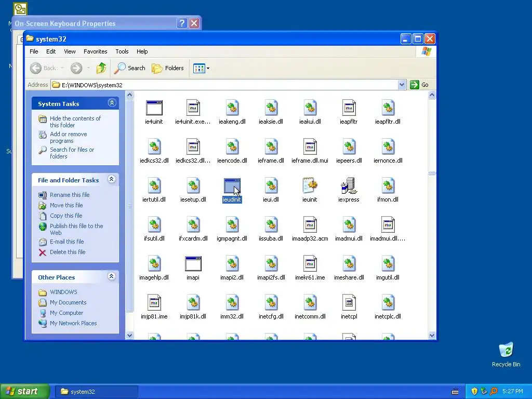532x399 pixels.
Task: Click the iedkcs32.dll file icon
Action: pos(154,147)
